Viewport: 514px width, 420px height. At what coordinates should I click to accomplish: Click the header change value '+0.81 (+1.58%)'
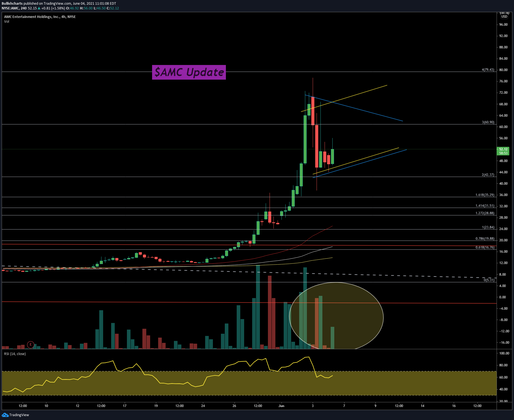53,8
